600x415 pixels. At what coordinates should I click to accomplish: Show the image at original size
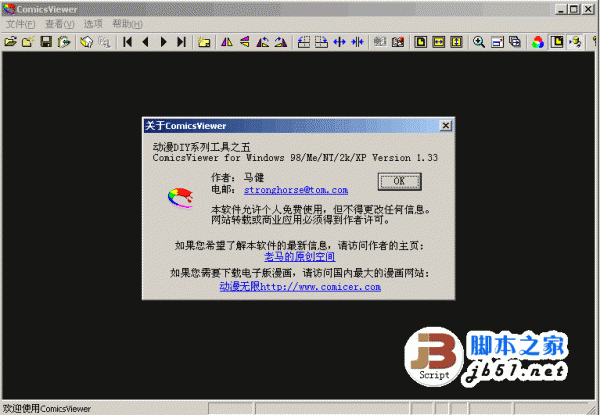[x=421, y=42]
